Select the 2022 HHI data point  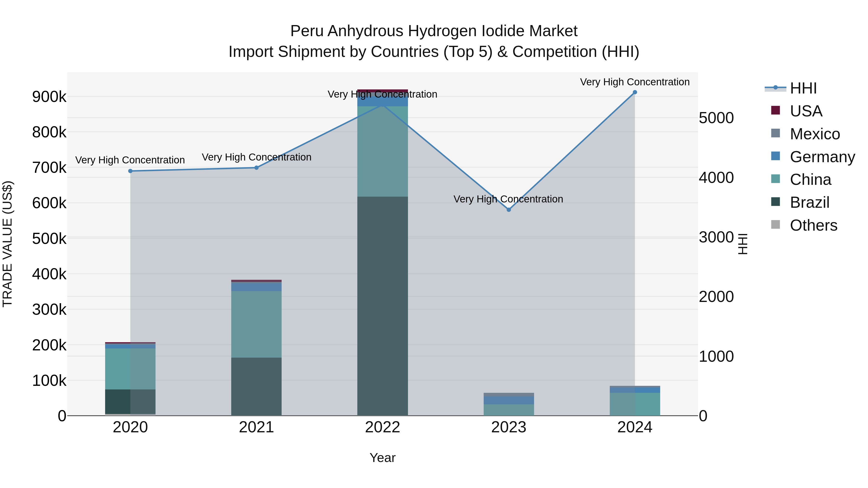coord(382,105)
